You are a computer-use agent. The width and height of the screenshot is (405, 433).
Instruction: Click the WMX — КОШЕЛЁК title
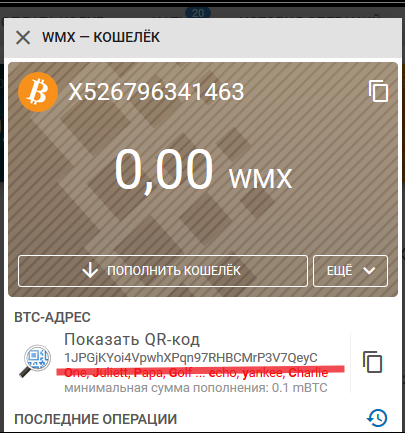(101, 37)
